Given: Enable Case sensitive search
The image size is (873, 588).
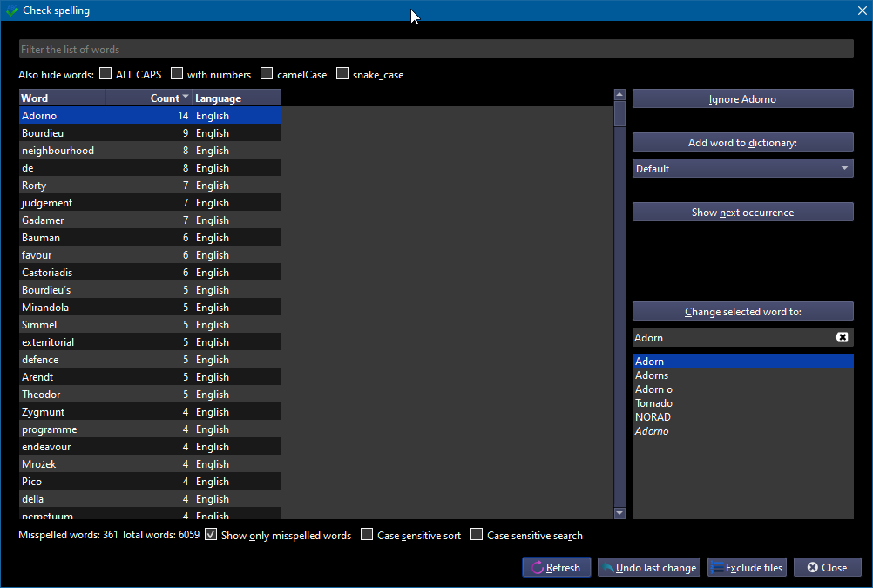Looking at the screenshot, I should pos(477,535).
